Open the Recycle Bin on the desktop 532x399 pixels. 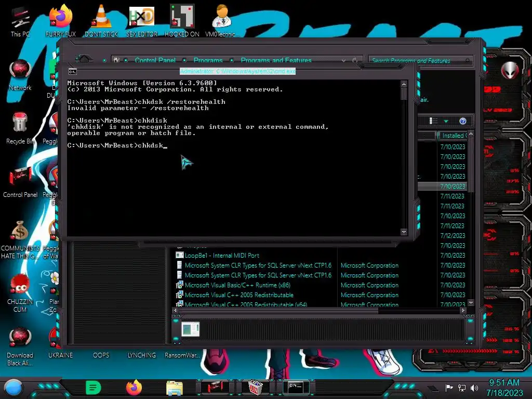[20, 128]
